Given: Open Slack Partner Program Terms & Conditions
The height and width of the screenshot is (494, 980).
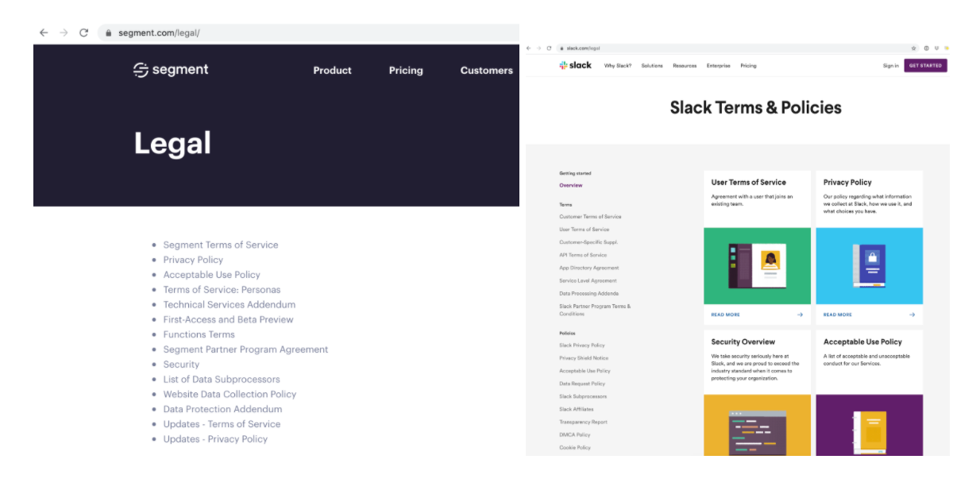Looking at the screenshot, I should click(595, 310).
